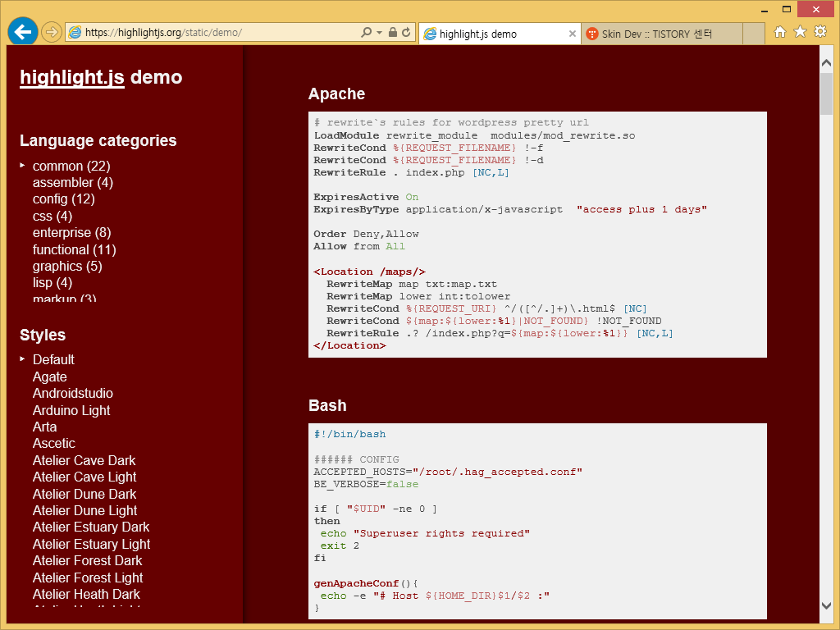The image size is (840, 630).
Task: Choose the Atelier Estuary Dark style
Action: point(91,527)
